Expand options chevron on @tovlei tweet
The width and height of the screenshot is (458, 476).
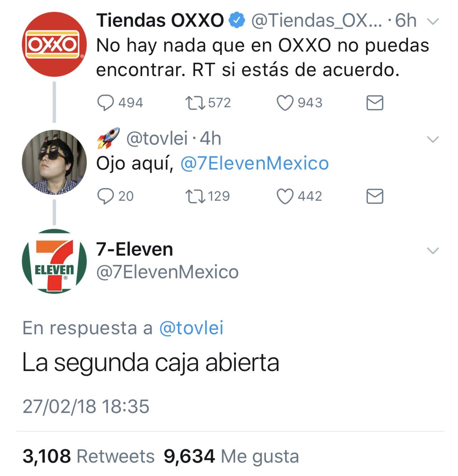point(433,139)
